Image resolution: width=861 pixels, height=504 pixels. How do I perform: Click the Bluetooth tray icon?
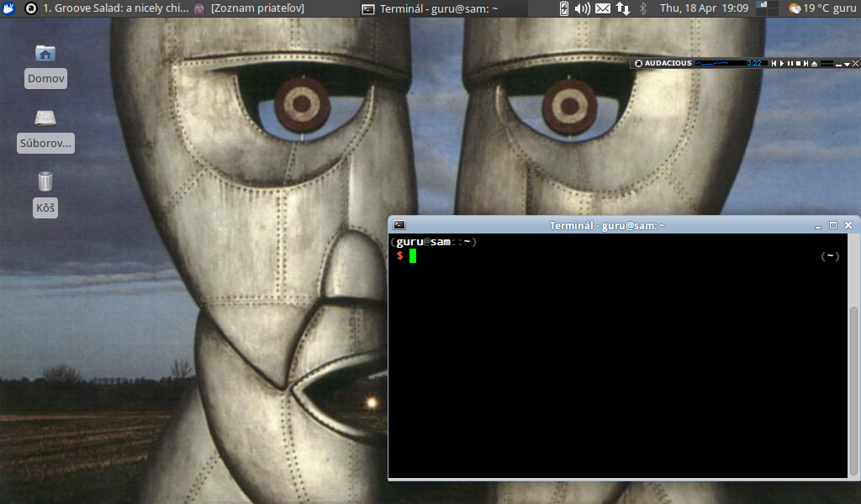pyautogui.click(x=643, y=8)
